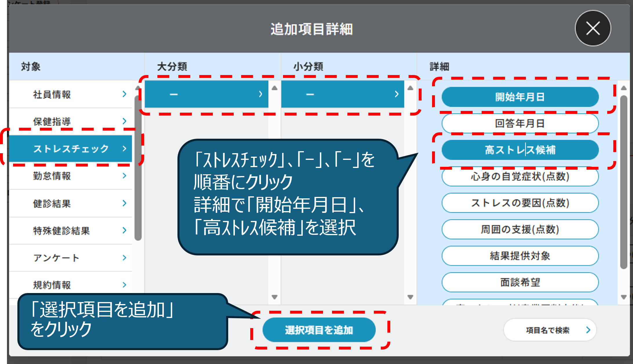Select the 大分類 dash entry
The height and width of the screenshot is (364, 633).
coord(206,94)
